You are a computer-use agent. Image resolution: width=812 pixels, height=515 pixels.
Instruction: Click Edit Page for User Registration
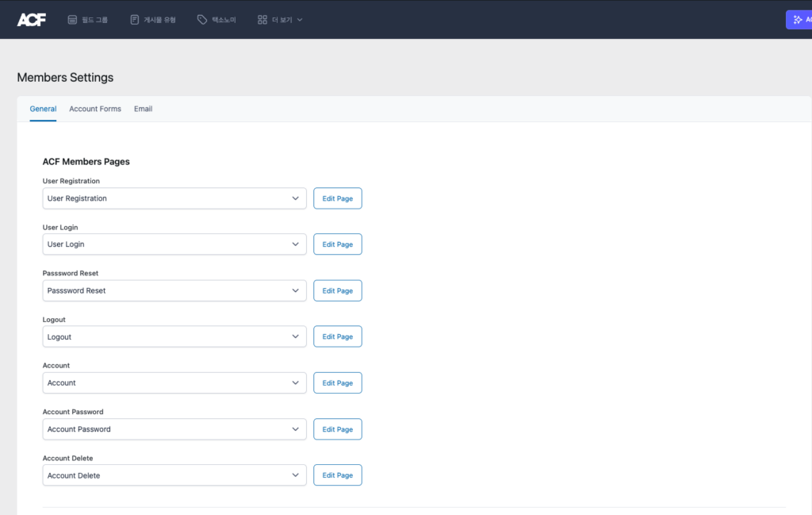[x=338, y=198]
